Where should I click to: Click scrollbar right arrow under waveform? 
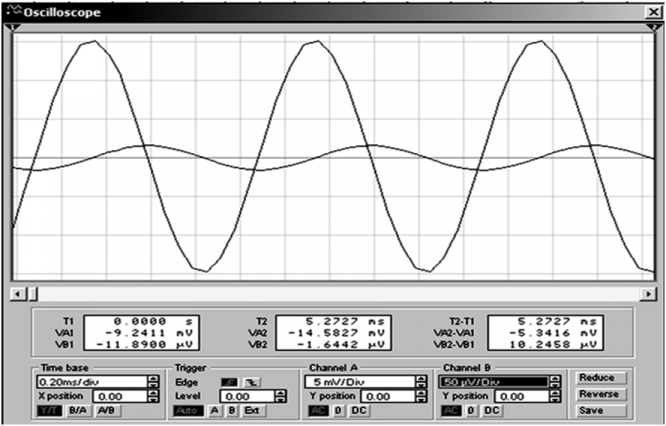649,293
